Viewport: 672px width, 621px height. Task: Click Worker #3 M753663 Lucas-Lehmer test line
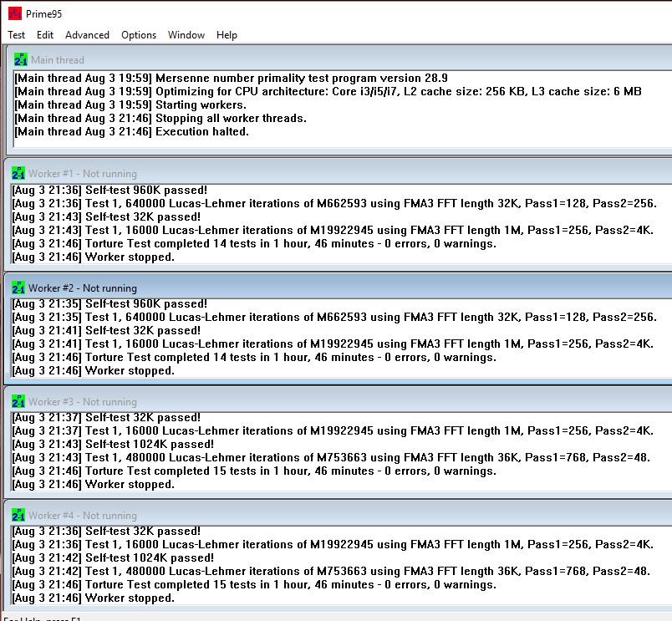(331, 457)
